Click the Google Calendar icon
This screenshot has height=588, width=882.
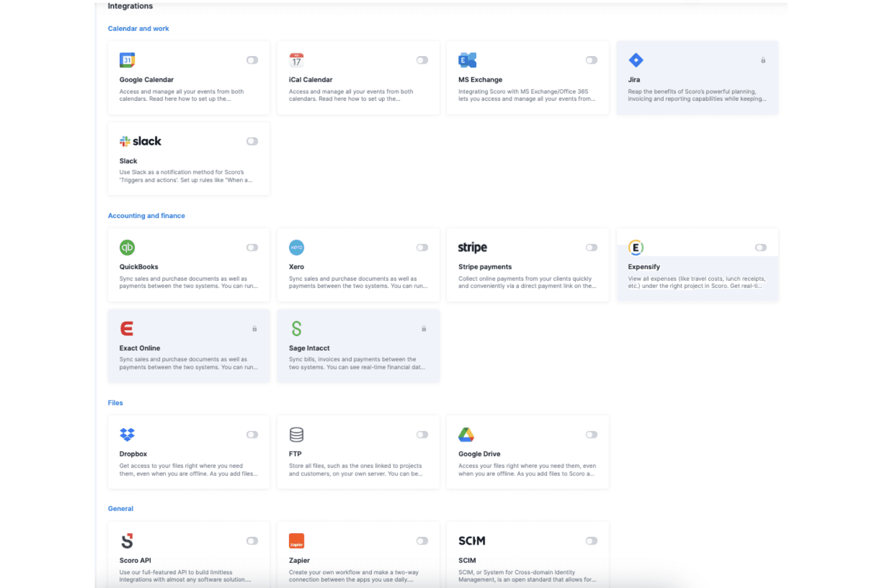pyautogui.click(x=127, y=60)
